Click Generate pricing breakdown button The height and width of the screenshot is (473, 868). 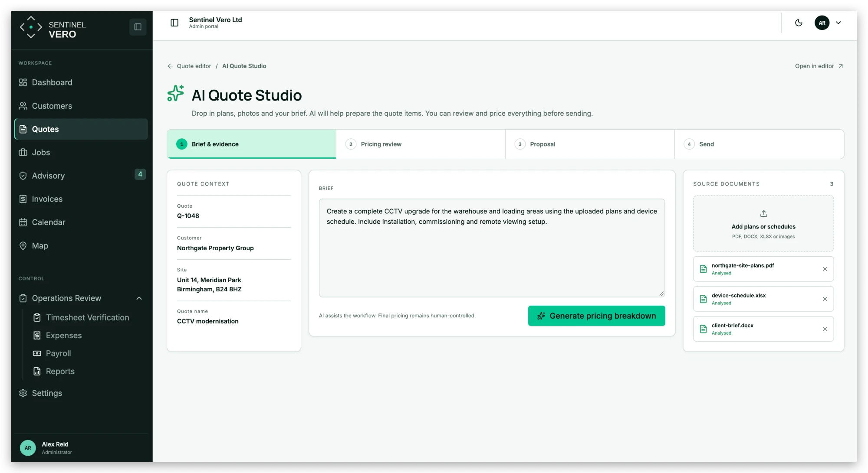tap(596, 316)
